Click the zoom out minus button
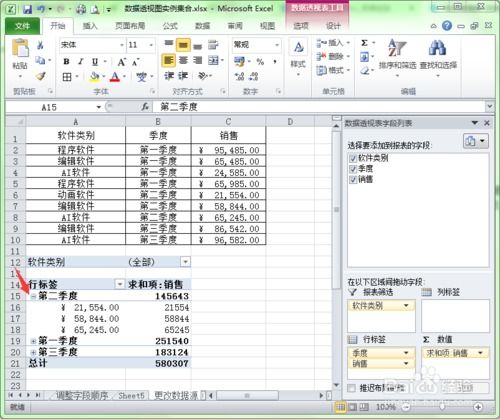 pyautogui.click(x=406, y=407)
